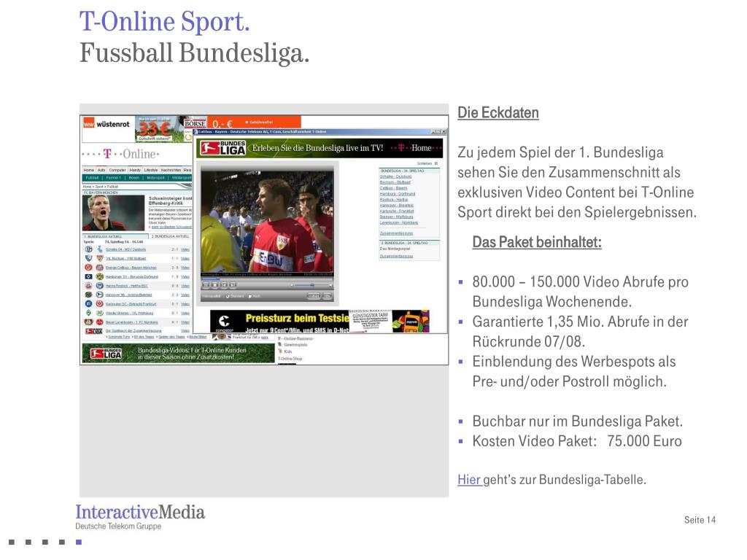747x560 pixels.
Task: Click the Borussia Dortmund yellow logo
Action: pos(99,276)
